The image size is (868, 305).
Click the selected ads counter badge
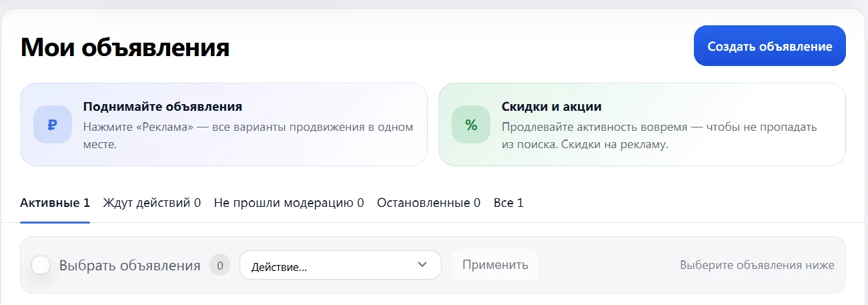pyautogui.click(x=220, y=265)
